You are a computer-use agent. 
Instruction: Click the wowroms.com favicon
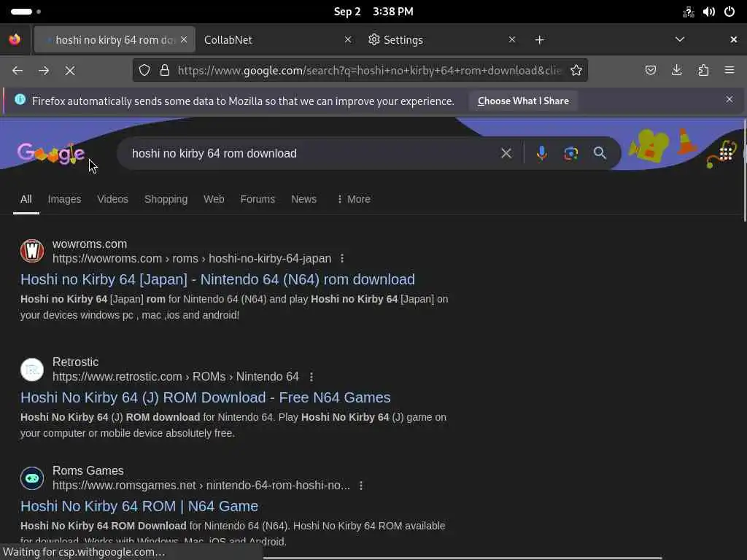(x=32, y=251)
